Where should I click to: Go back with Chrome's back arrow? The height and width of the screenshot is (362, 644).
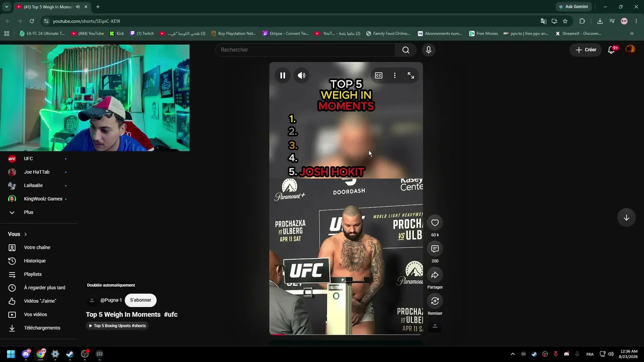pos(8,21)
